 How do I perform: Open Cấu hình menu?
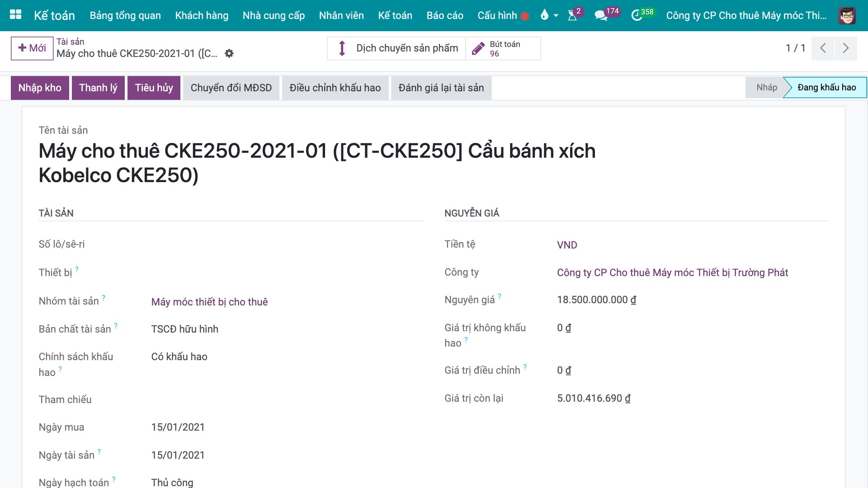point(497,15)
